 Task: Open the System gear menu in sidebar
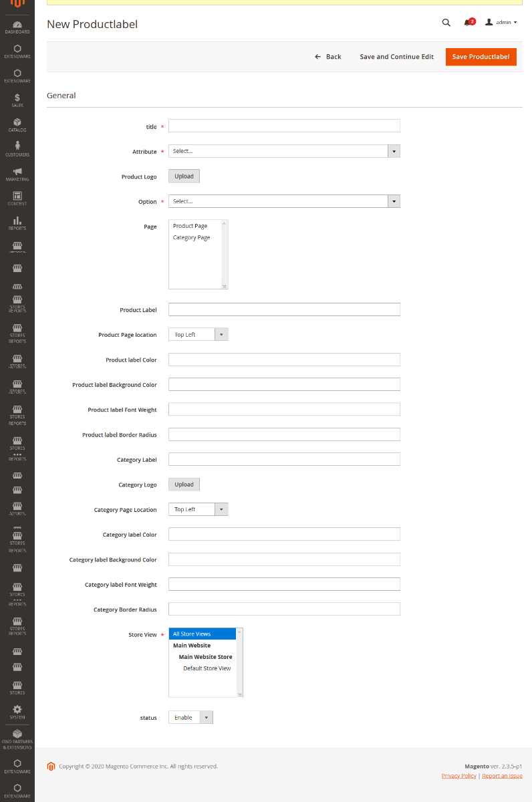tap(17, 712)
